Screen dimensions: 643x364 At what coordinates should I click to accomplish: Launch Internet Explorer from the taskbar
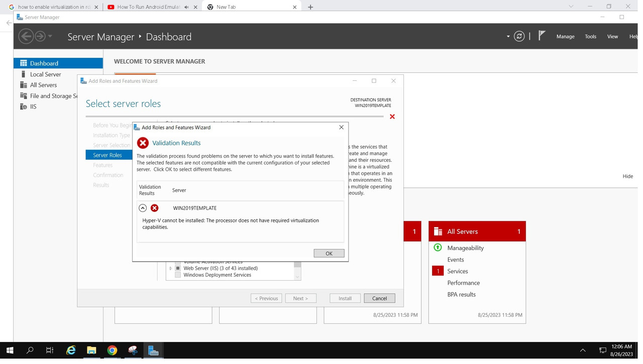(71, 350)
